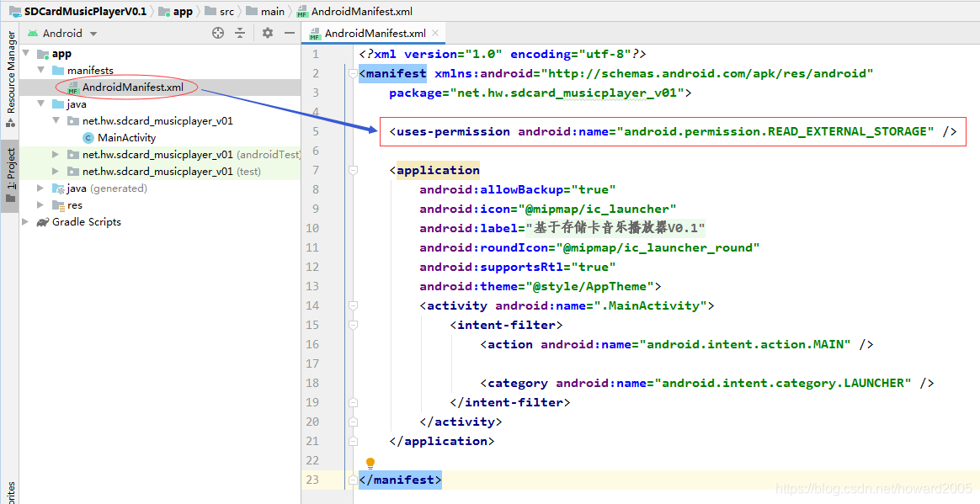Hide the Project panel with minus icon
Image resolution: width=980 pixels, height=504 pixels.
(290, 33)
